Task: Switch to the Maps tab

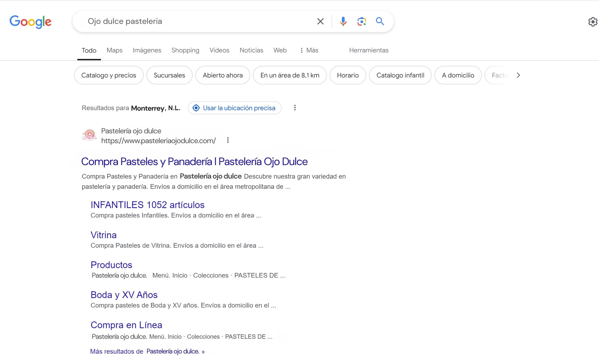Action: tap(115, 50)
